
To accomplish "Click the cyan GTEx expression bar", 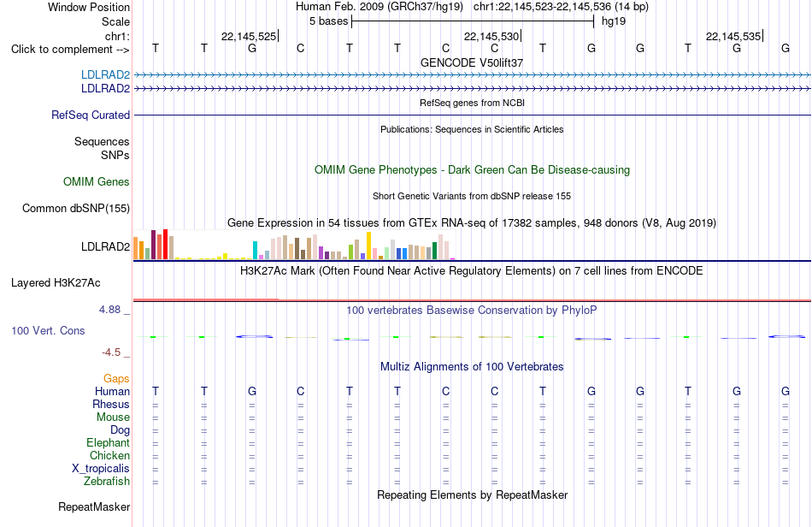I will click(255, 251).
